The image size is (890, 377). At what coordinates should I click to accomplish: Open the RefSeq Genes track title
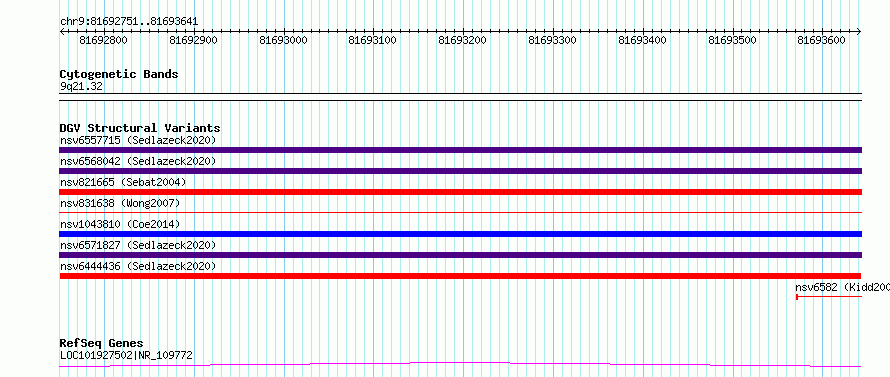pyautogui.click(x=101, y=344)
